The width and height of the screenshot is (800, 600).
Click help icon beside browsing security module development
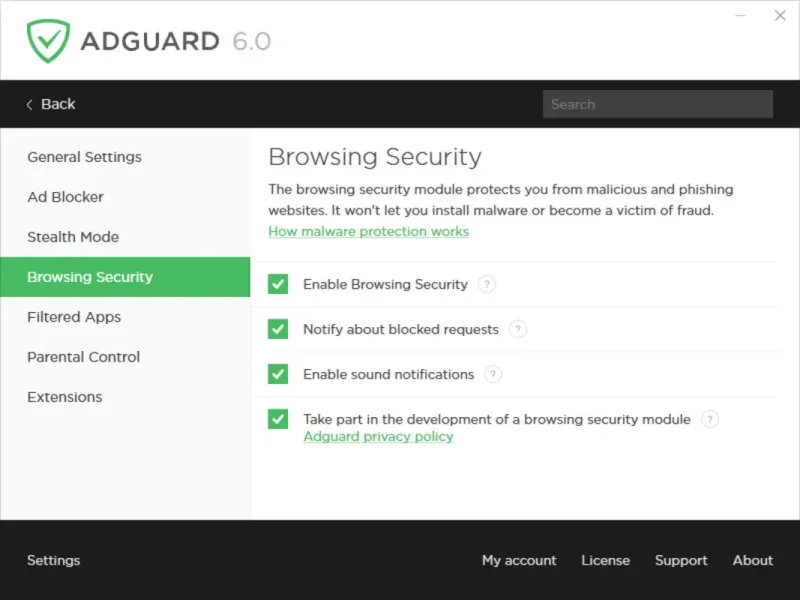click(709, 419)
